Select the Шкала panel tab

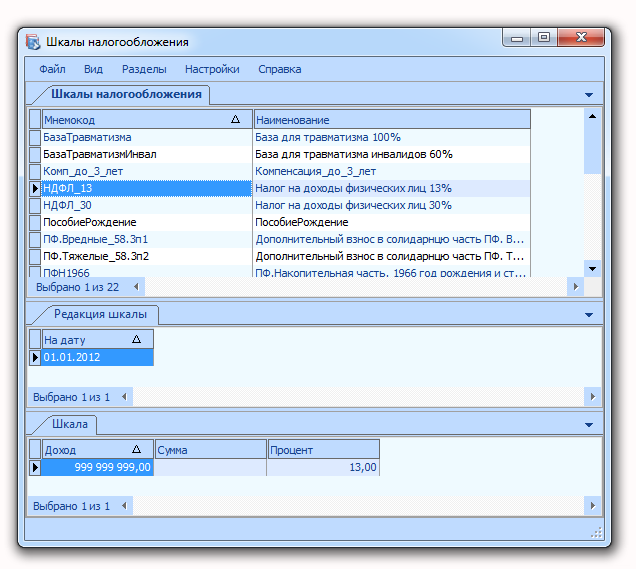[x=70, y=424]
